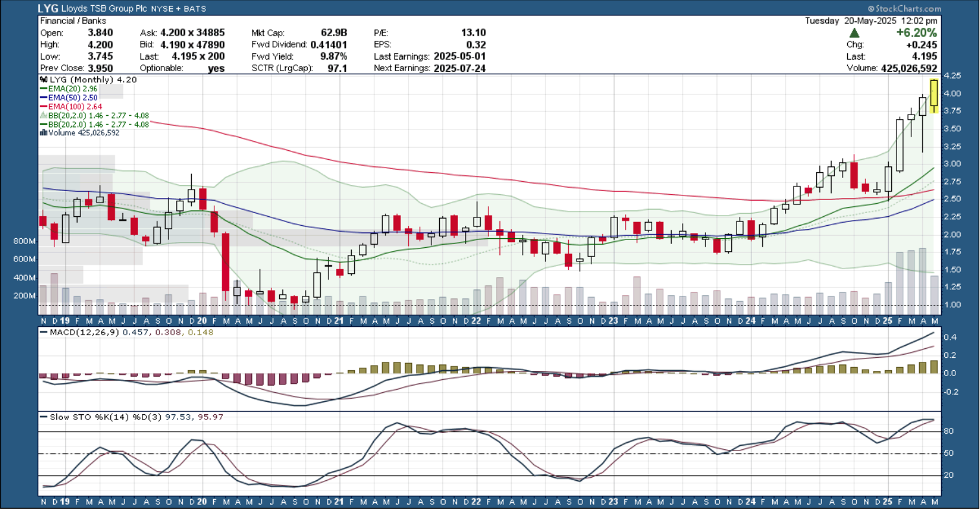The width and height of the screenshot is (980, 510).
Task: Click the 'Financial / Banks' sector label
Action: [72, 21]
